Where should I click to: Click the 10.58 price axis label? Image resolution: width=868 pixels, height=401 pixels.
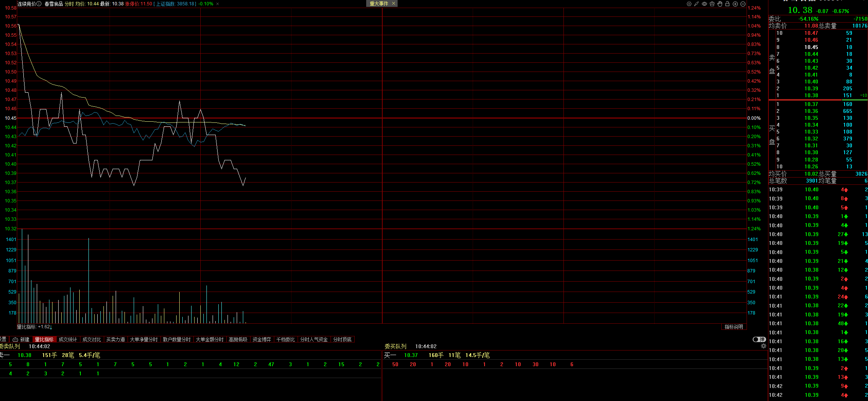[11, 8]
